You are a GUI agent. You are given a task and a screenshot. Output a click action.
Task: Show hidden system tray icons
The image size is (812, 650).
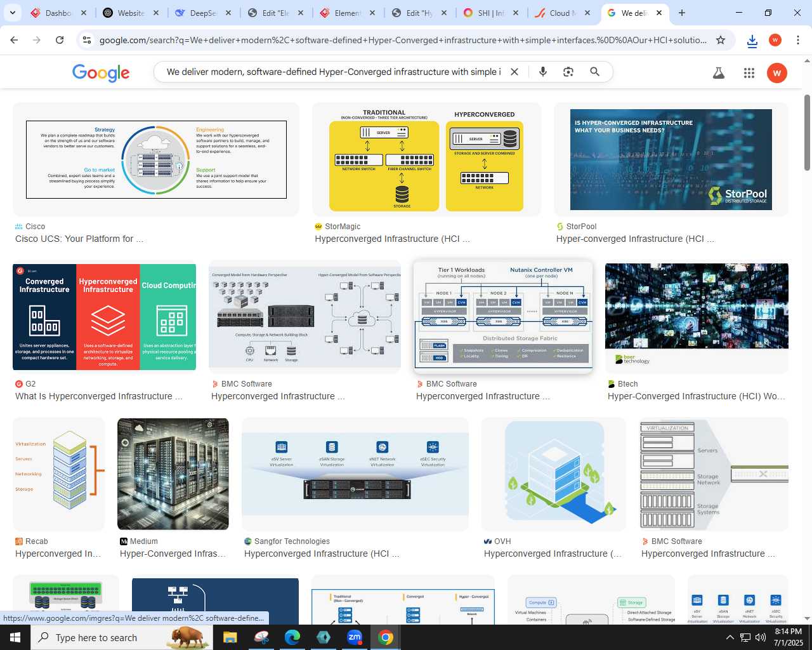click(730, 637)
